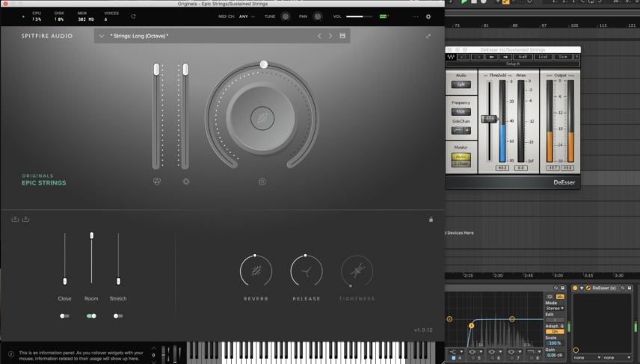Click hot-swap icon on DeEsser device
This screenshot has height=364, width=640.
pyautogui.click(x=623, y=288)
